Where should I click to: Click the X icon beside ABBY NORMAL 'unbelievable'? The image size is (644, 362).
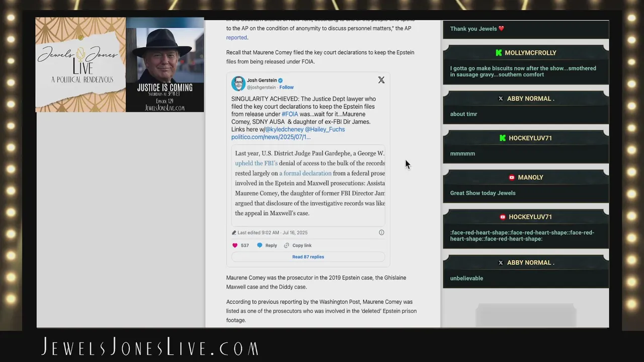[501, 263]
